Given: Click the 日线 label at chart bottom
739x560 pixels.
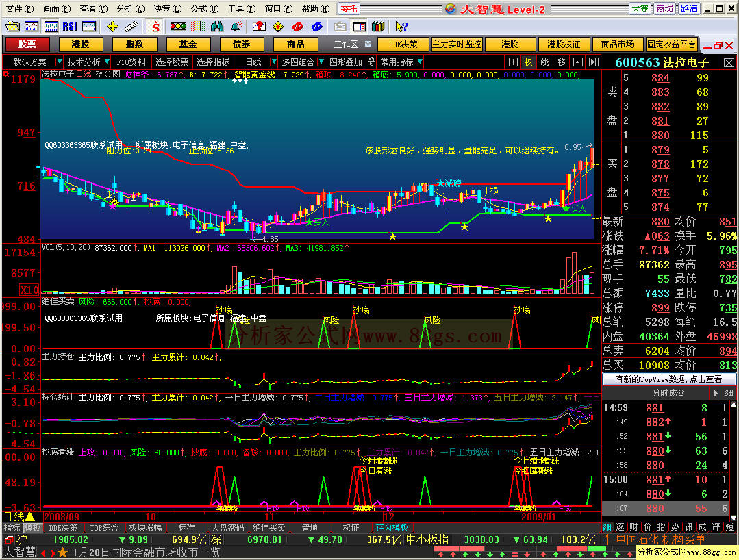Looking at the screenshot, I should (14, 517).
